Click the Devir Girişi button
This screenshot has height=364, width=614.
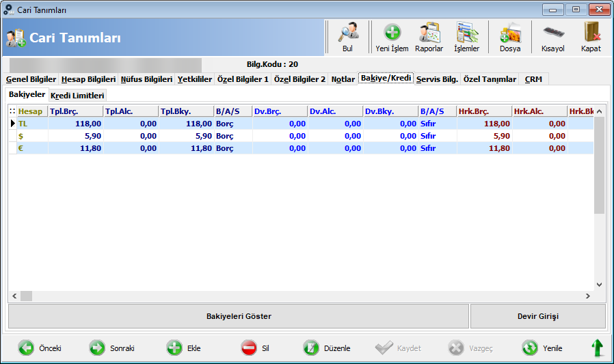pos(537,316)
